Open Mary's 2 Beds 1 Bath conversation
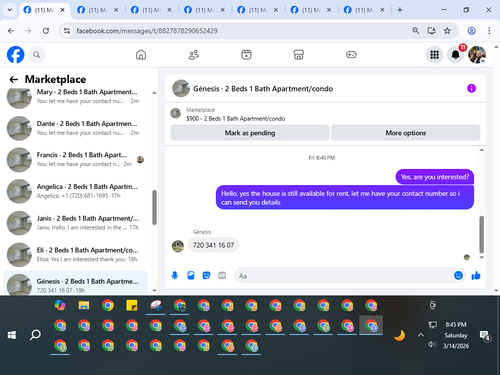Screen dimensions: 500x375 click(75, 97)
